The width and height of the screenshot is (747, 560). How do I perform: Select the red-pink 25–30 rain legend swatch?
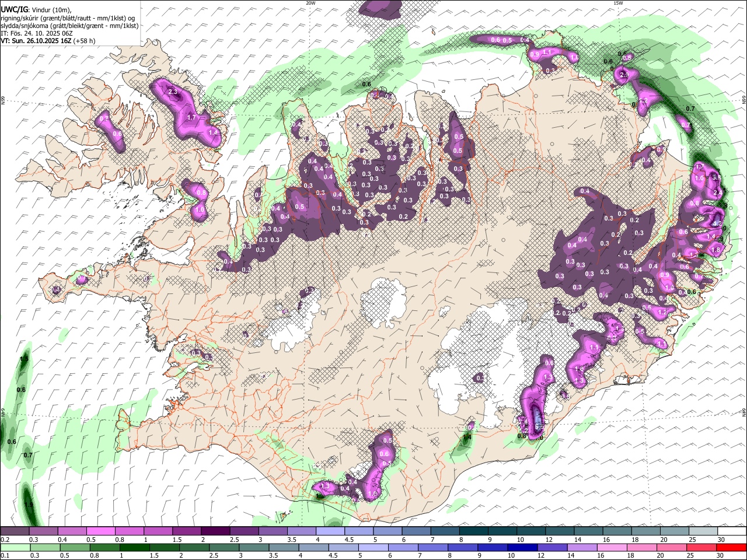702,547
